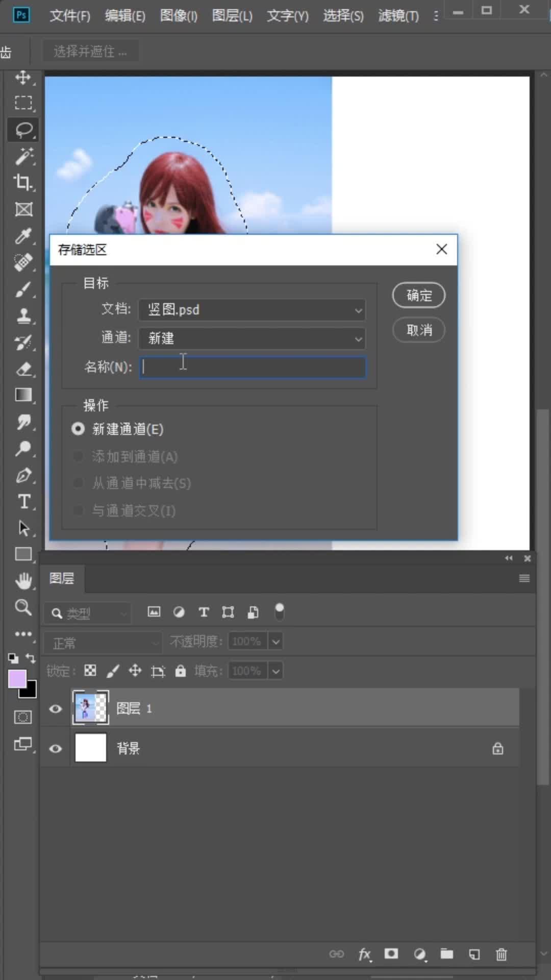Image resolution: width=551 pixels, height=980 pixels.
Task: Select the Rectangle shape tool
Action: point(23,554)
